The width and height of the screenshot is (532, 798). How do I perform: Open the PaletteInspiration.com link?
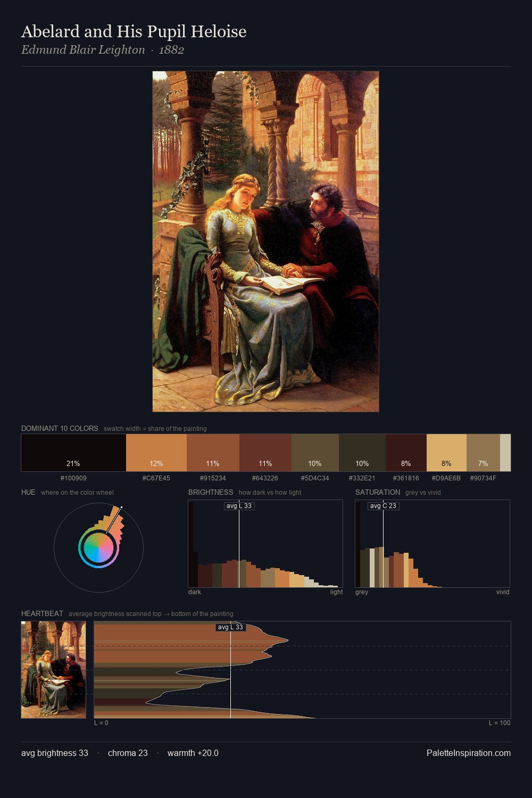[x=469, y=753]
